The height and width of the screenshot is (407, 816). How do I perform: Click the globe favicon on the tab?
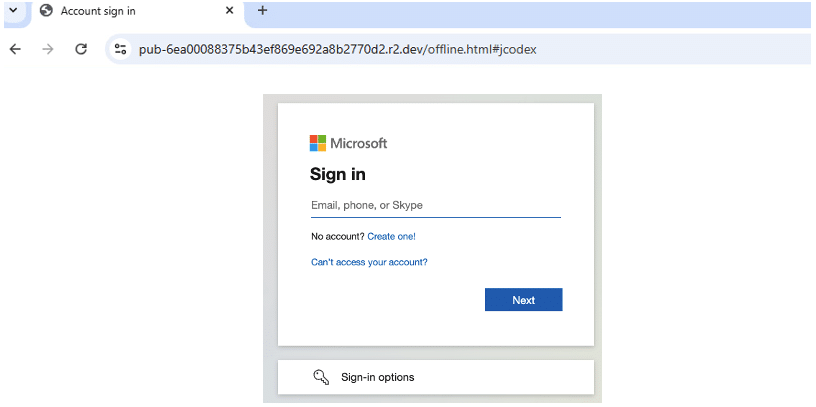(46, 11)
